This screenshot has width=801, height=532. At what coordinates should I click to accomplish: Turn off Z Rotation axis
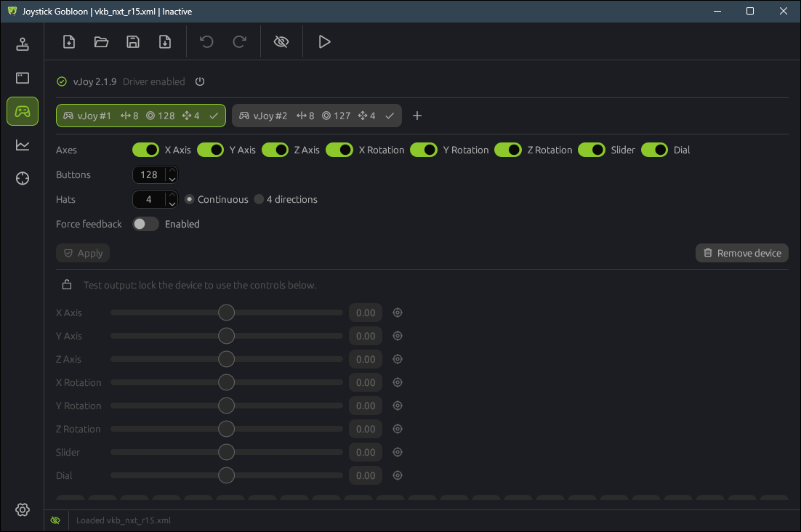(x=508, y=150)
